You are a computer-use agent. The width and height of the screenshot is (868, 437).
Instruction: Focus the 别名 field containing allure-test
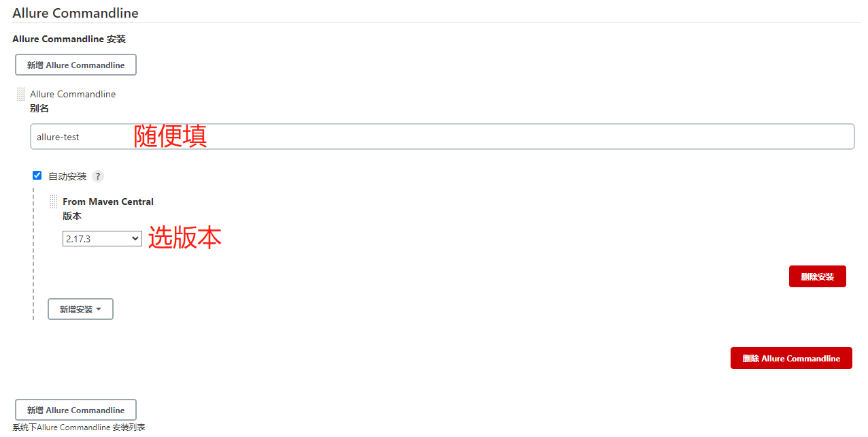442,137
